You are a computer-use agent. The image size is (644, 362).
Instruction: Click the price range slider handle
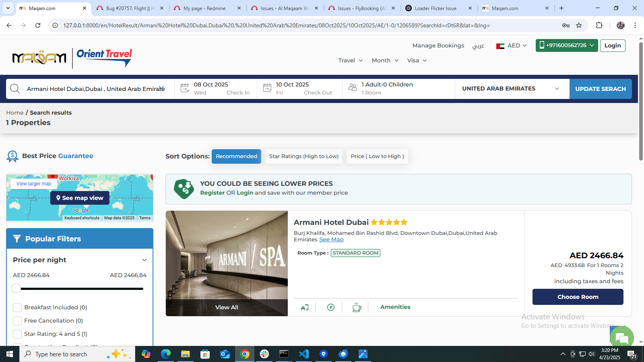click(16, 288)
